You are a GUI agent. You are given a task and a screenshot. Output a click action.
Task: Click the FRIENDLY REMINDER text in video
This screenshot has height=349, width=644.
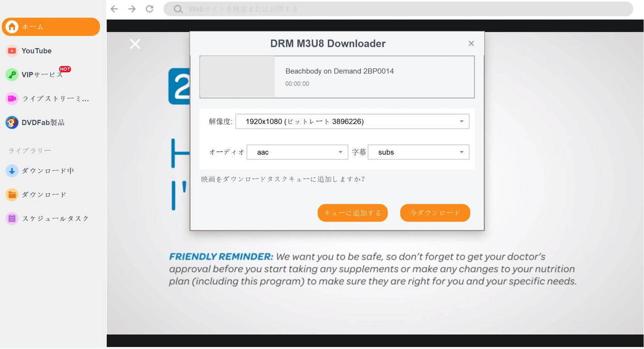click(x=221, y=256)
